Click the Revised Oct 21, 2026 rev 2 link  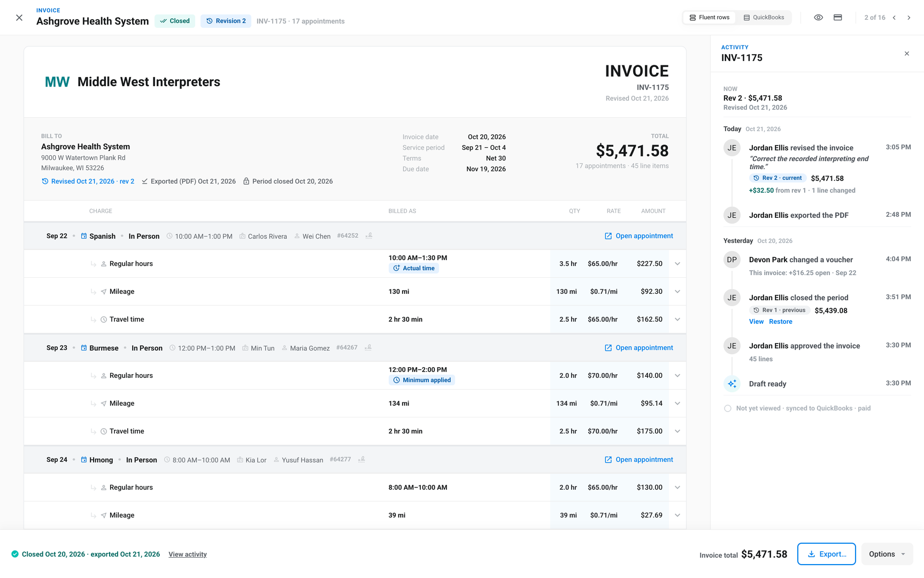click(x=88, y=181)
